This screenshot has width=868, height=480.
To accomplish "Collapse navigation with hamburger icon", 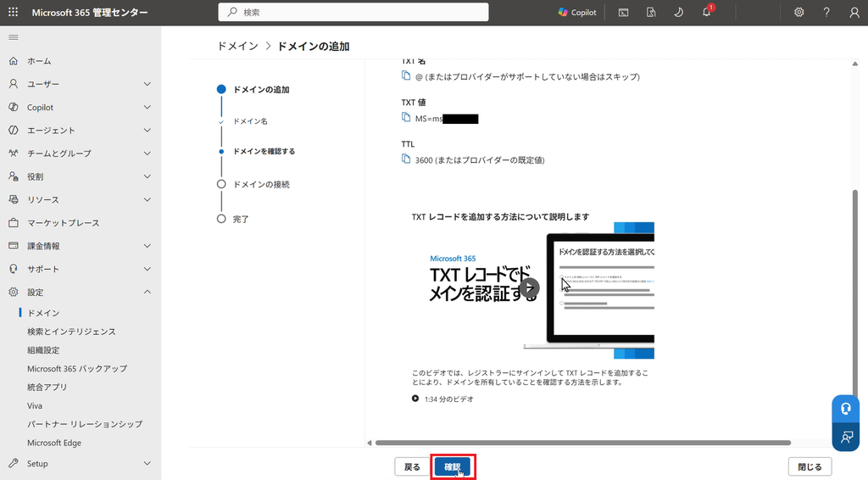I will (14, 37).
